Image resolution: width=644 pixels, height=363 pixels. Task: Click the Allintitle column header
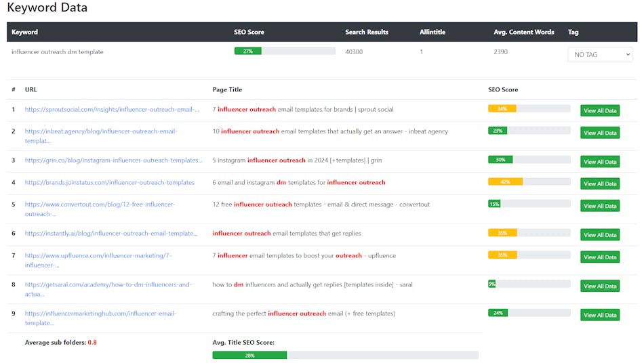432,32
